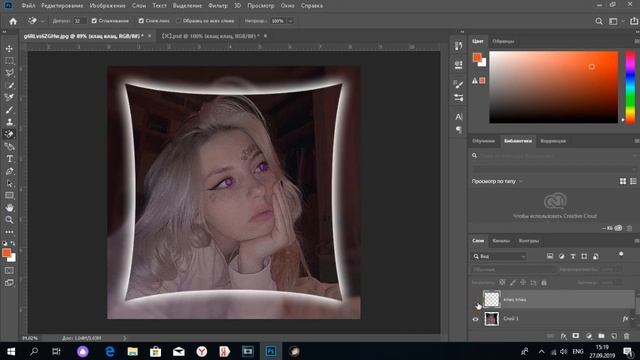Swap foreground and background colors

(13, 243)
